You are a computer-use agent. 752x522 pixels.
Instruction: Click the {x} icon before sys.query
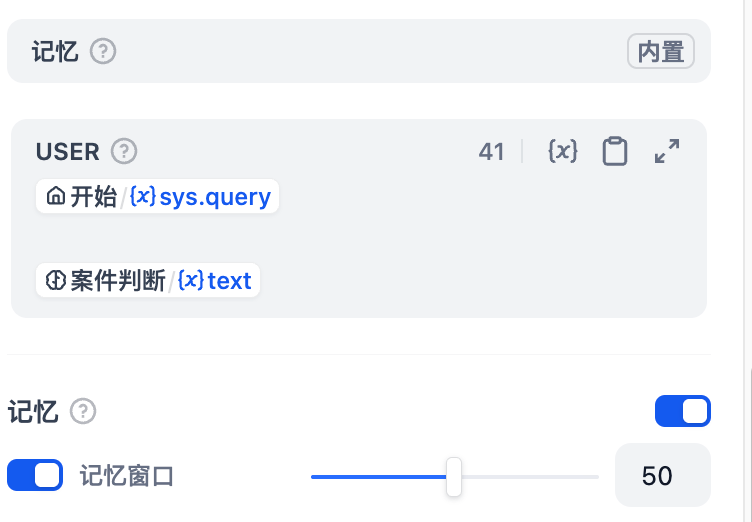click(144, 197)
